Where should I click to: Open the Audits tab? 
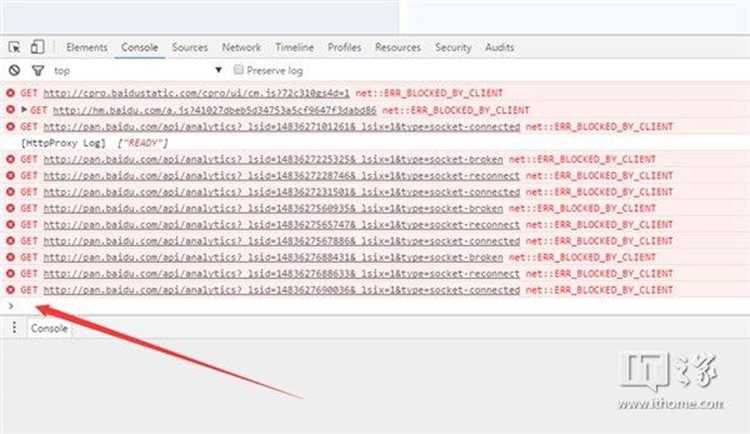click(x=499, y=47)
